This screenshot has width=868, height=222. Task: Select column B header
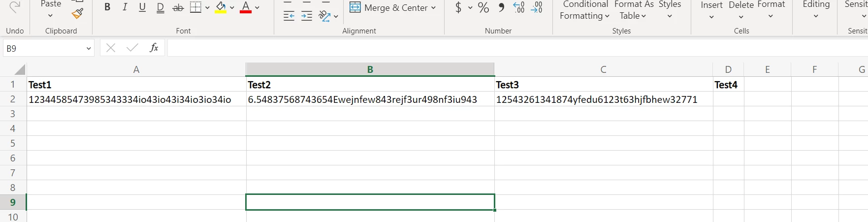(370, 69)
